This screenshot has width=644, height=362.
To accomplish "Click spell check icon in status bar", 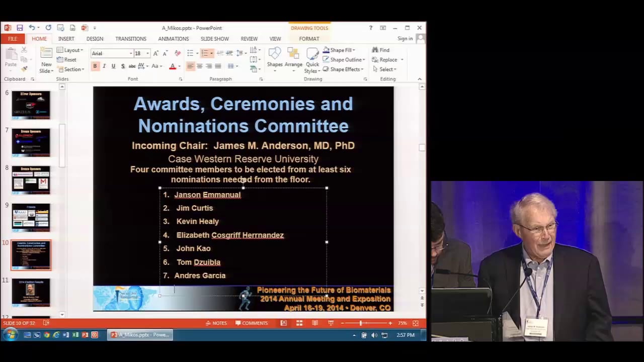I will point(46,323).
